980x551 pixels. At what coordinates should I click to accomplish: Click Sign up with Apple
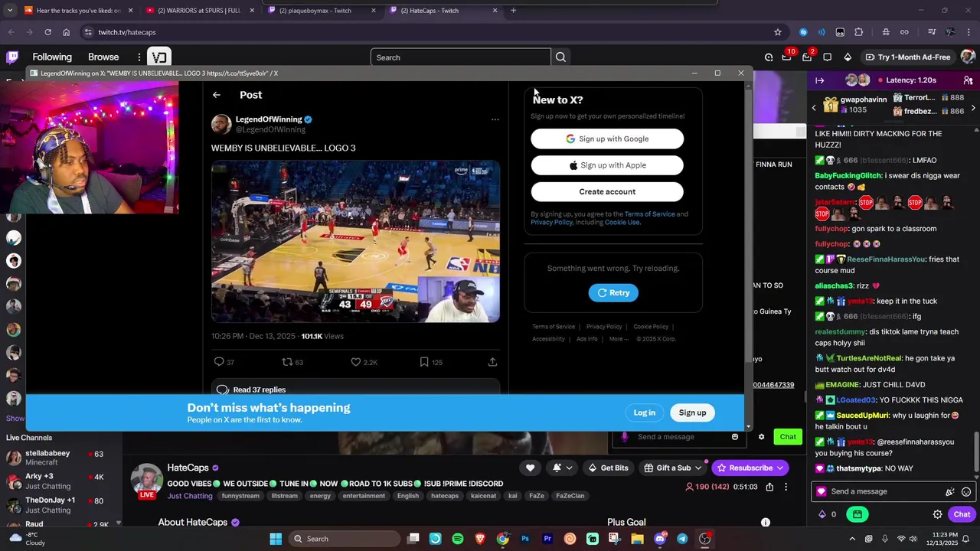pos(607,165)
